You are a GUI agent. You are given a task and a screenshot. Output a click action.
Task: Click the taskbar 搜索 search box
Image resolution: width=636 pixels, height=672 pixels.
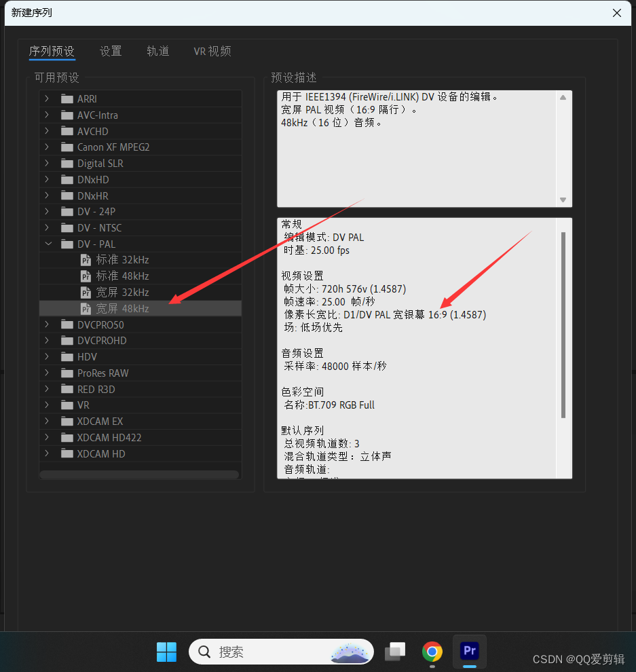pyautogui.click(x=281, y=652)
